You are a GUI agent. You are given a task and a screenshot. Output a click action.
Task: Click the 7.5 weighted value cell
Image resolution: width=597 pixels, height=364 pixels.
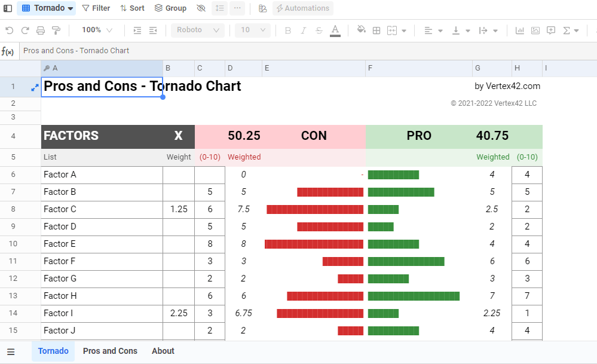pyautogui.click(x=244, y=209)
